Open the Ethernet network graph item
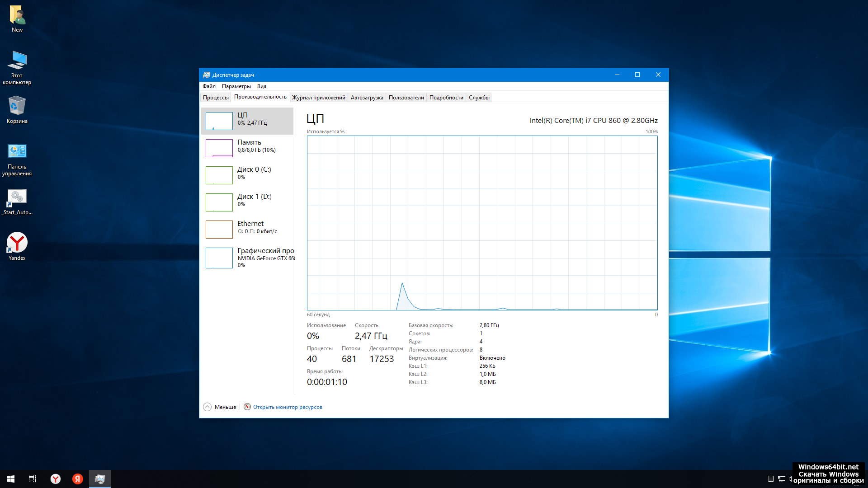 (x=247, y=229)
